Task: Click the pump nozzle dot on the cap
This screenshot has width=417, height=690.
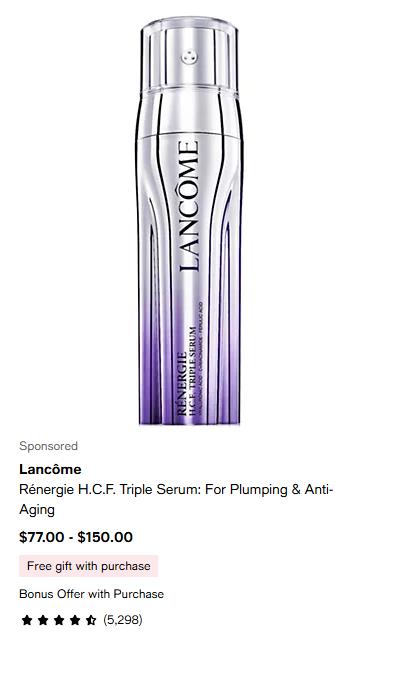Action: (189, 57)
